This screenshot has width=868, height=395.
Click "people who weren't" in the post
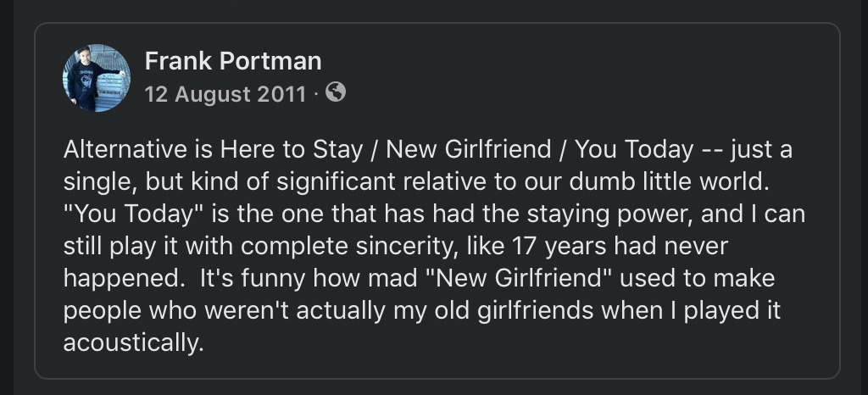pyautogui.click(x=157, y=311)
